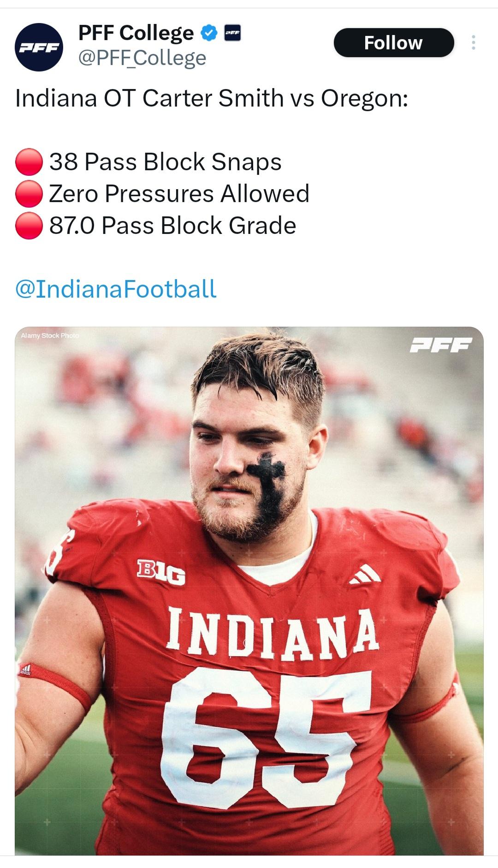498x868 pixels.
Task: Click the red circle beside Zero Pressures Allowed
Action: [29, 194]
